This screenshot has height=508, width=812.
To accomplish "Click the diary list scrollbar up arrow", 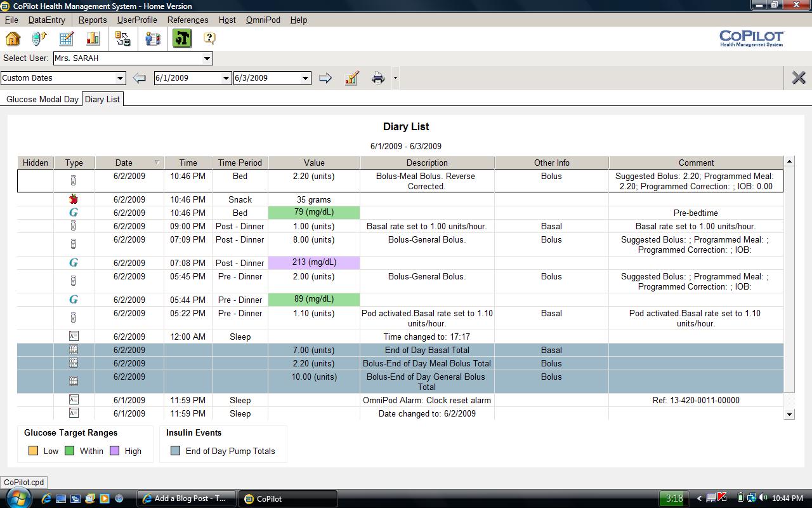I will tap(789, 162).
